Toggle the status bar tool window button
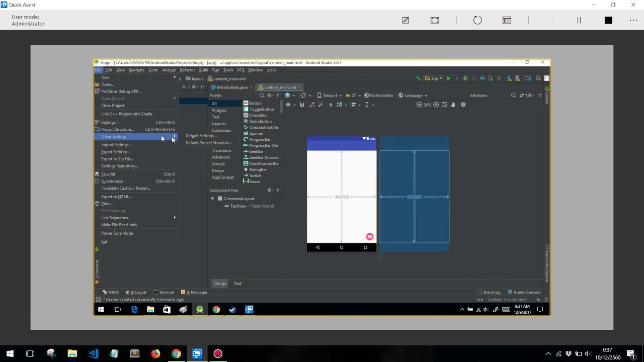Image resolution: width=644 pixels, height=362 pixels. pyautogui.click(x=98, y=299)
